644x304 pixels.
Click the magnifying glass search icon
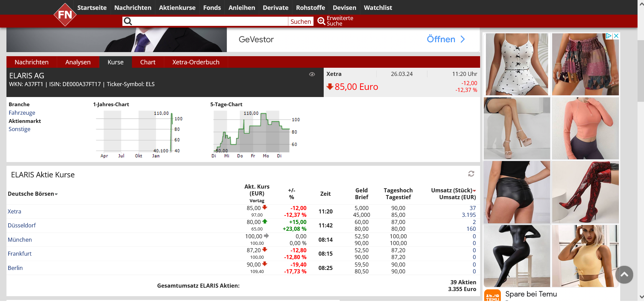point(128,21)
